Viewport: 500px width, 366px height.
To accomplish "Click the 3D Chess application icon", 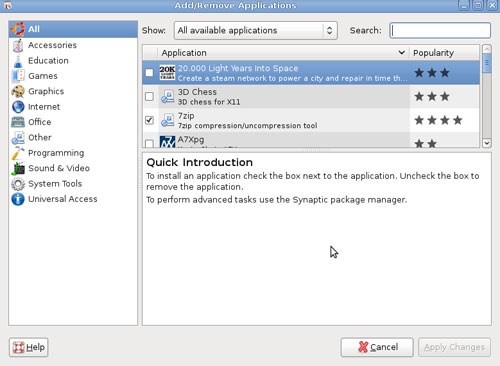I will click(167, 96).
